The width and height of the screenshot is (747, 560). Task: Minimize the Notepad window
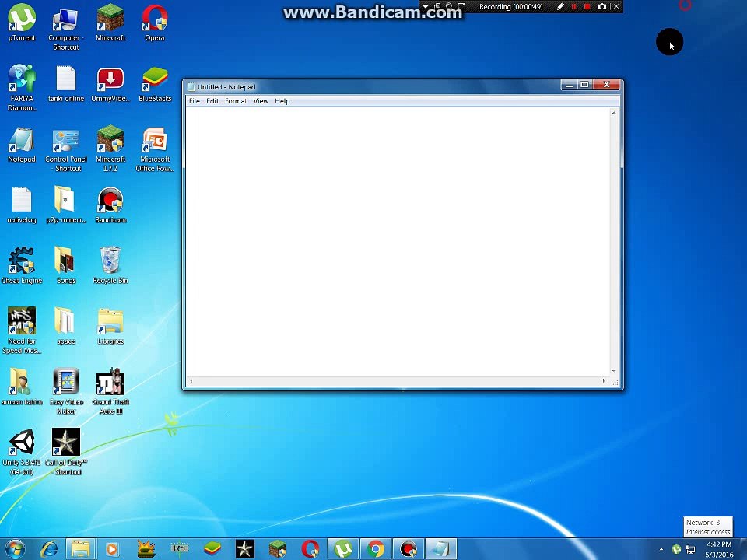[x=569, y=85]
